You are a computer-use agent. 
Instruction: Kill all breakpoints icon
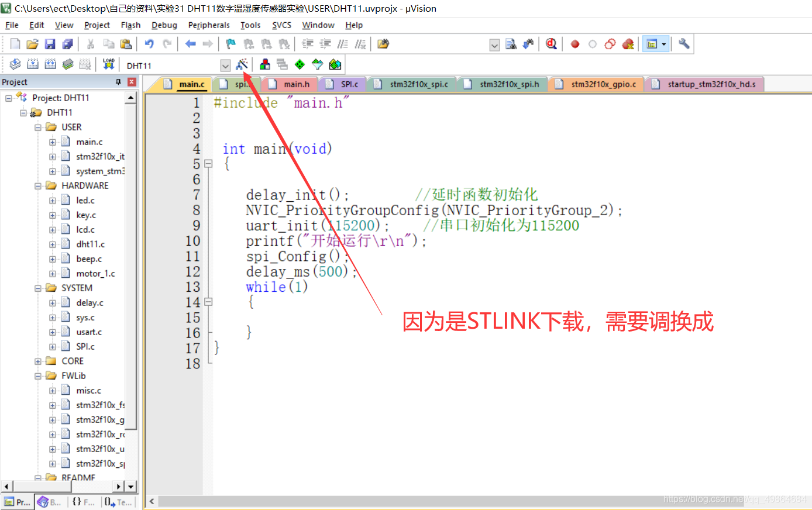coord(628,44)
